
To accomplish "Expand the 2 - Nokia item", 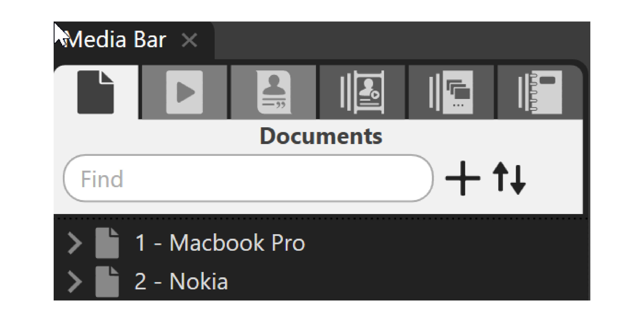I will point(75,281).
